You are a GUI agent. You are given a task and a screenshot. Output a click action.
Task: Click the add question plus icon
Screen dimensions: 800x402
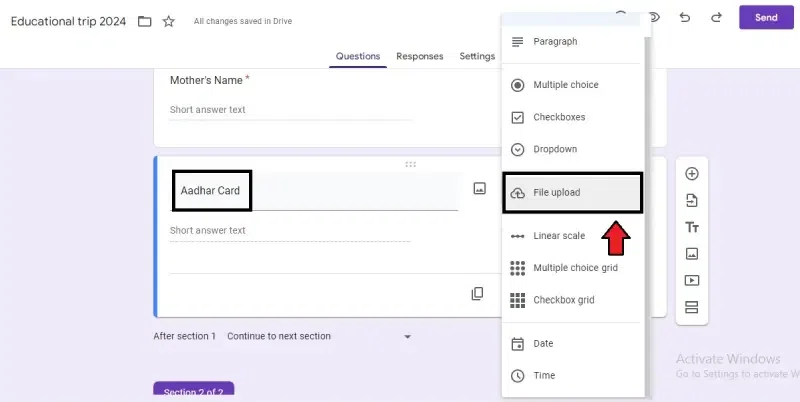tap(691, 174)
